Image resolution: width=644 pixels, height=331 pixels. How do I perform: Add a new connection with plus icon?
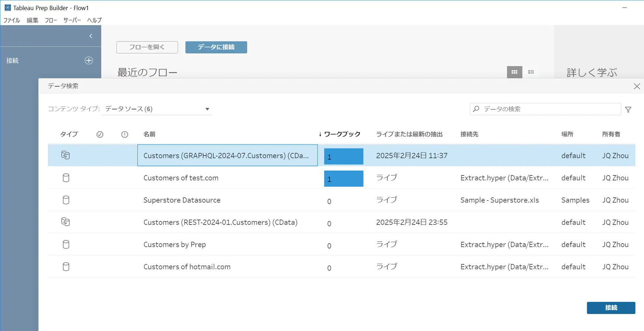pyautogui.click(x=89, y=61)
